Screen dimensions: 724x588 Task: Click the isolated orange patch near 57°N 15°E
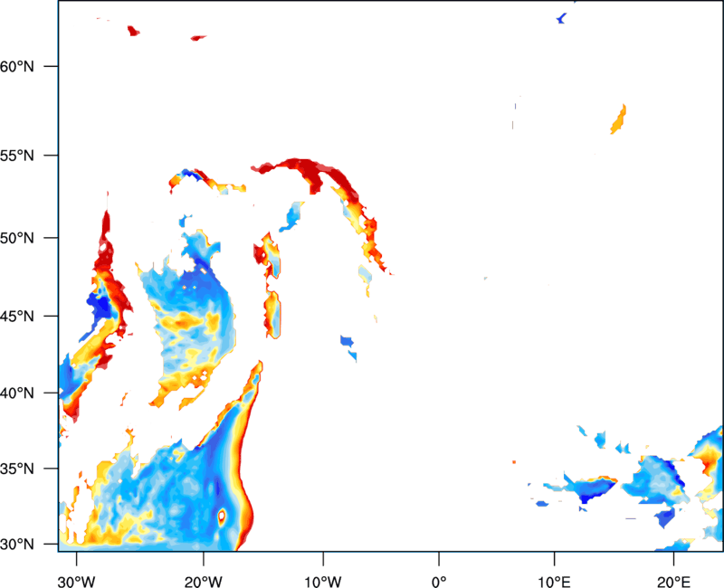(619, 119)
